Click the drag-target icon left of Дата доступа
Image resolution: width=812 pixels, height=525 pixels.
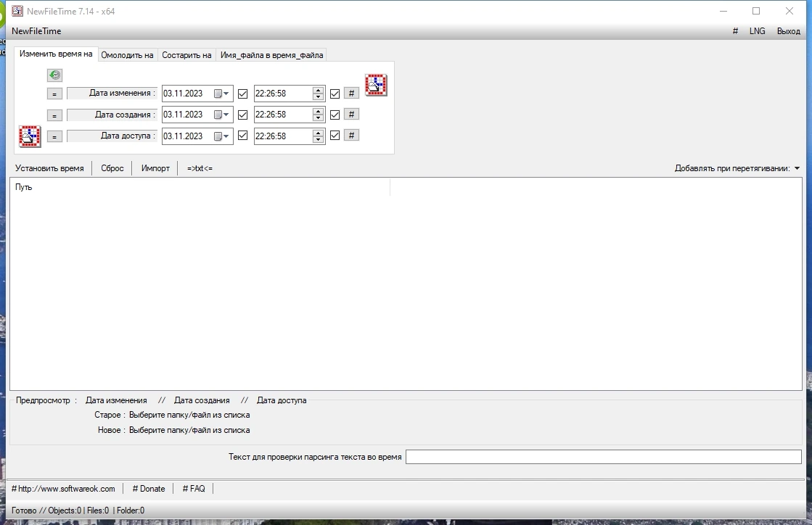(x=30, y=136)
